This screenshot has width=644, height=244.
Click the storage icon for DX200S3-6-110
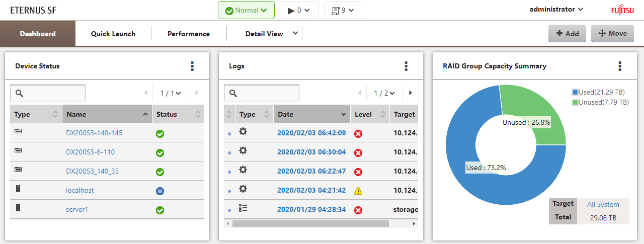(18, 150)
